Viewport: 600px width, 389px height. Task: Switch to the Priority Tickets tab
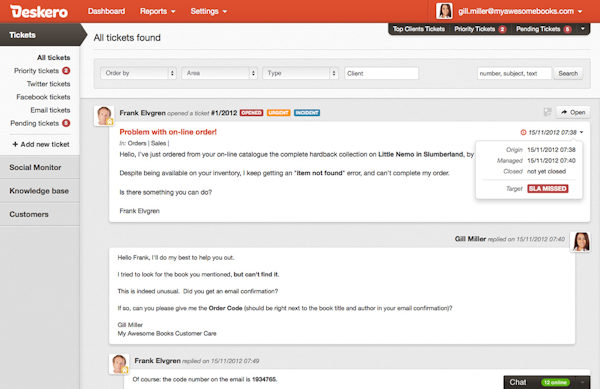tap(480, 29)
